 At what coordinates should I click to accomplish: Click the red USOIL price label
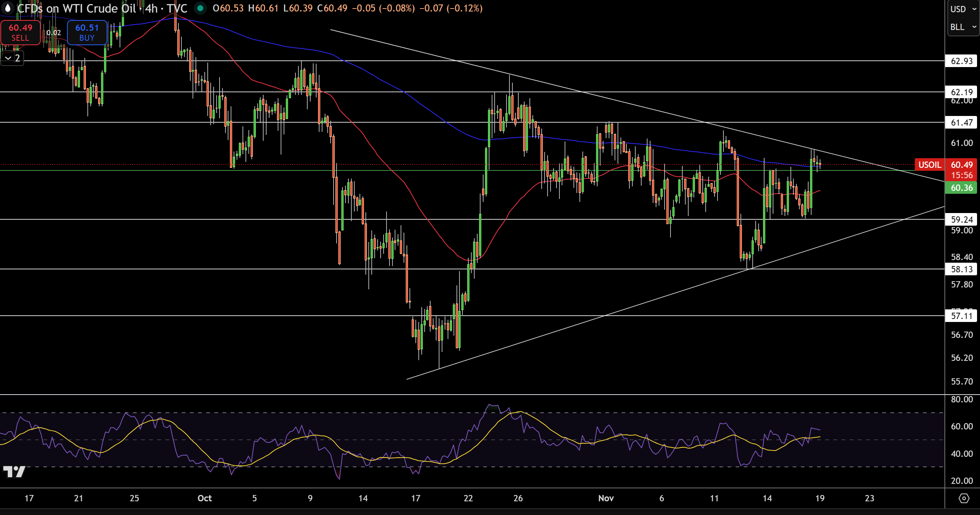(929, 165)
